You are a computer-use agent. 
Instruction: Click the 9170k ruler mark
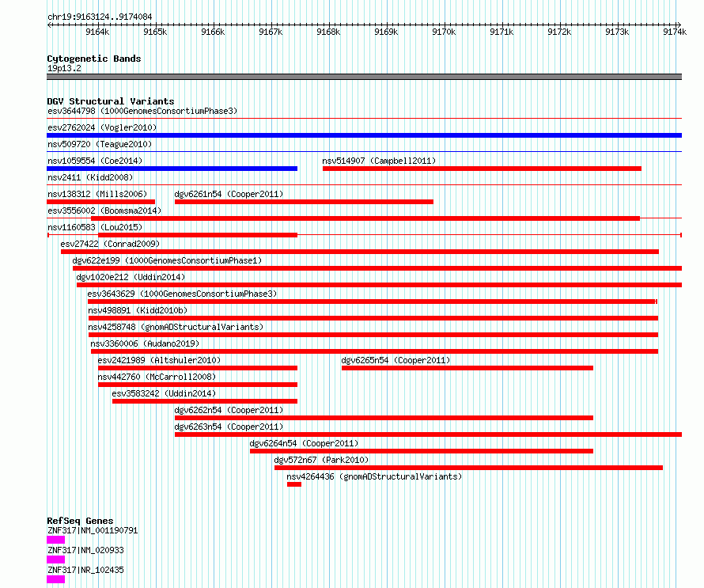[444, 32]
